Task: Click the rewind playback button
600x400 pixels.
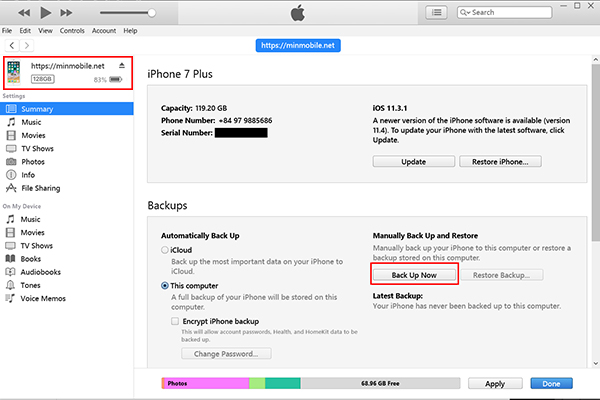Action: tap(24, 13)
